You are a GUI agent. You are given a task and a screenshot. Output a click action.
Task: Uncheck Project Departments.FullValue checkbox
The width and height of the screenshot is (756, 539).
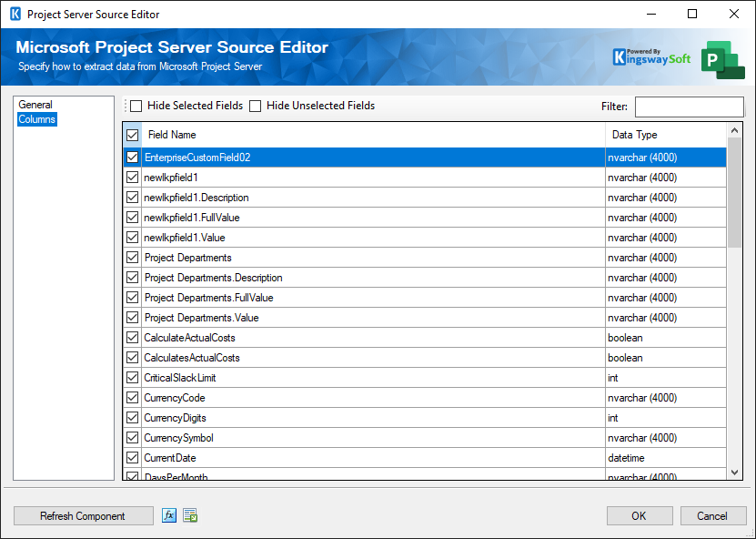(x=132, y=298)
